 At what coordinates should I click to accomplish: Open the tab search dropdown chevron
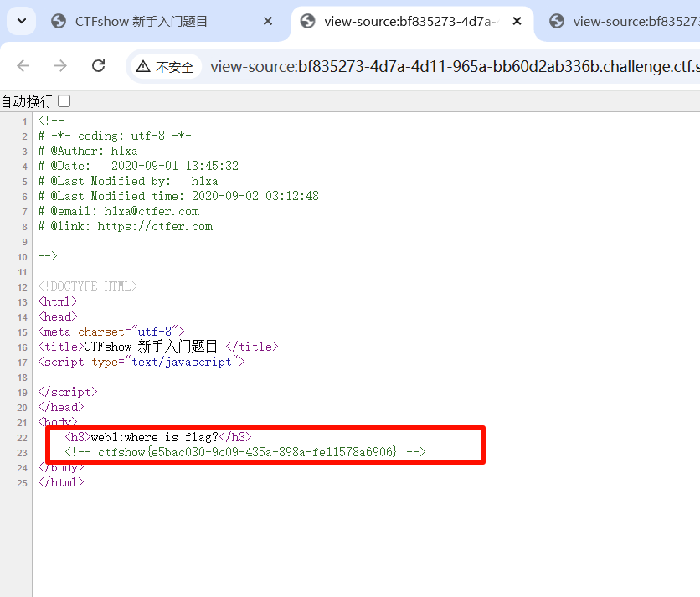click(x=21, y=21)
